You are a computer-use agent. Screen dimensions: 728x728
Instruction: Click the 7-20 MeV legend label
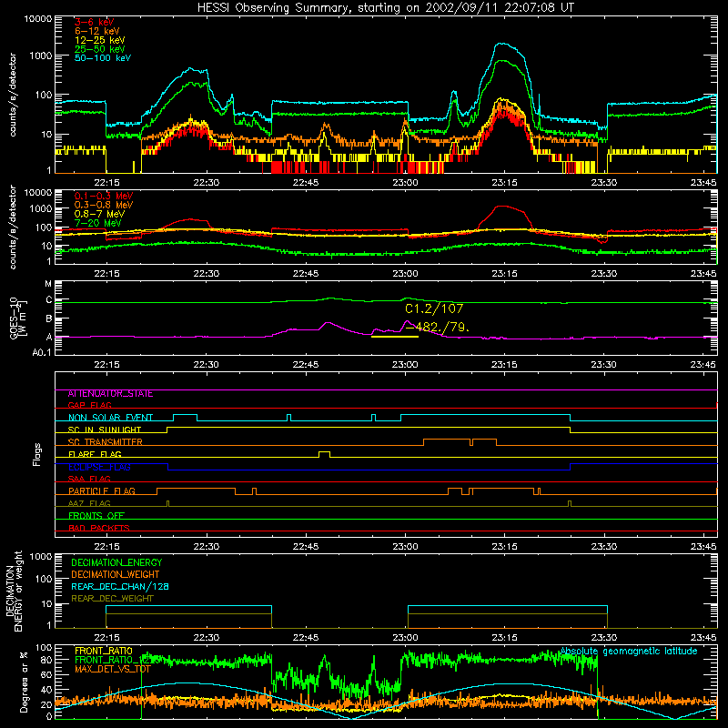coord(98,223)
